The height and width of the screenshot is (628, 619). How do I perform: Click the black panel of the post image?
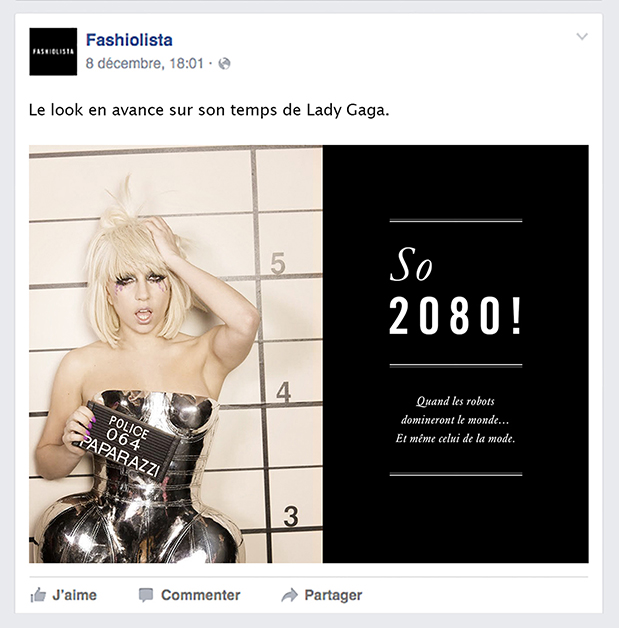click(456, 354)
